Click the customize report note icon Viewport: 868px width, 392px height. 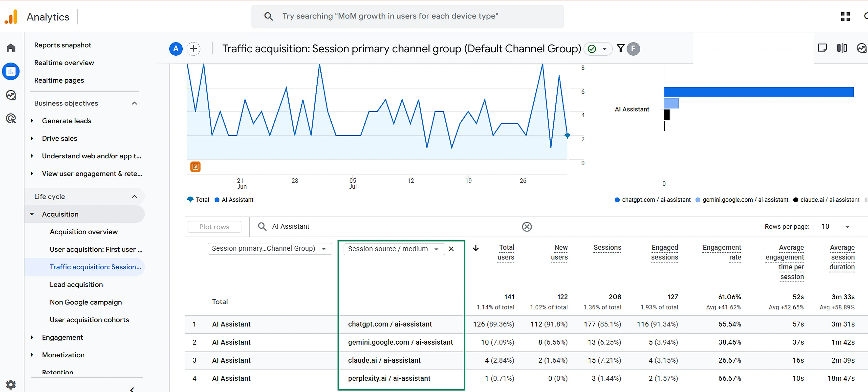pyautogui.click(x=823, y=48)
